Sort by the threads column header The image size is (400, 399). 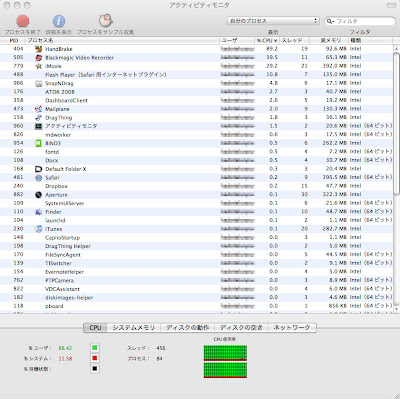point(294,40)
